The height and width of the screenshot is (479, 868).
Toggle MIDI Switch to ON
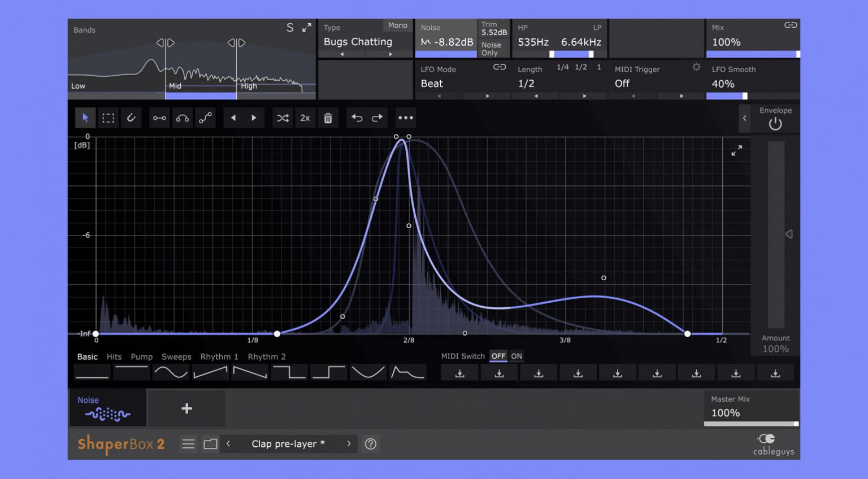(516, 356)
